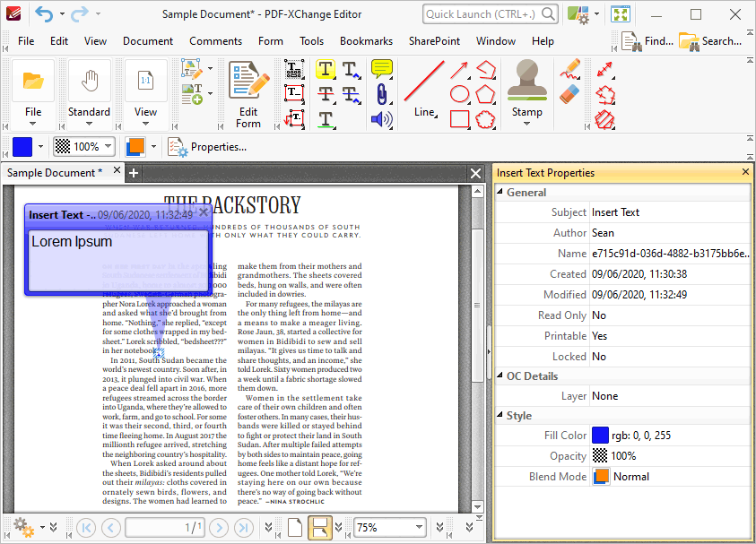Viewport: 756px width, 544px height.
Task: Select the Typewriter tool icon
Action: tap(293, 69)
